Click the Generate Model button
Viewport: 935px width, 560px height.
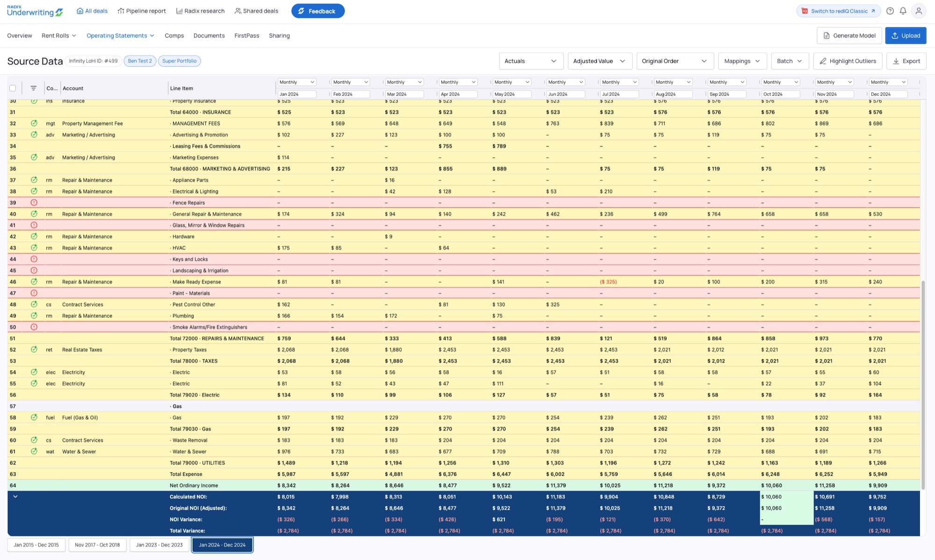849,36
